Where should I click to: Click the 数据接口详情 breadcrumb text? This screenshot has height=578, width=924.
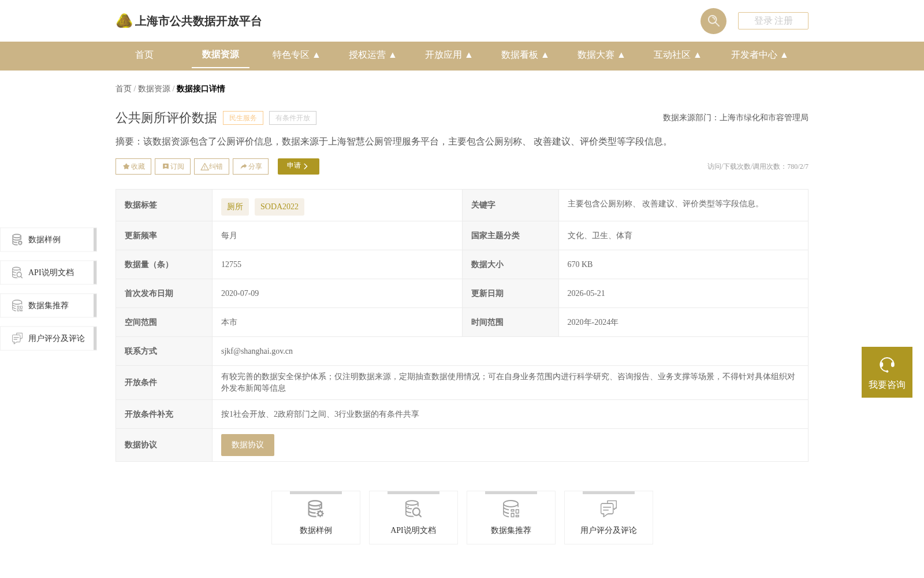pyautogui.click(x=201, y=89)
